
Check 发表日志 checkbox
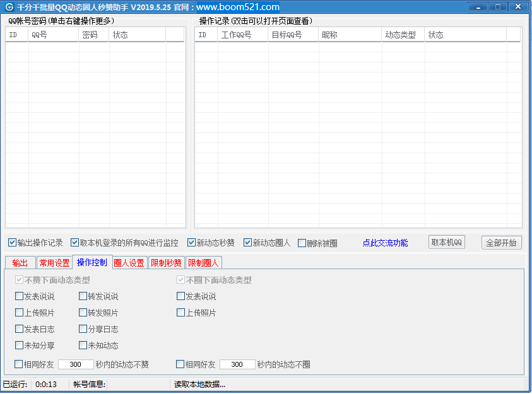click(x=19, y=329)
